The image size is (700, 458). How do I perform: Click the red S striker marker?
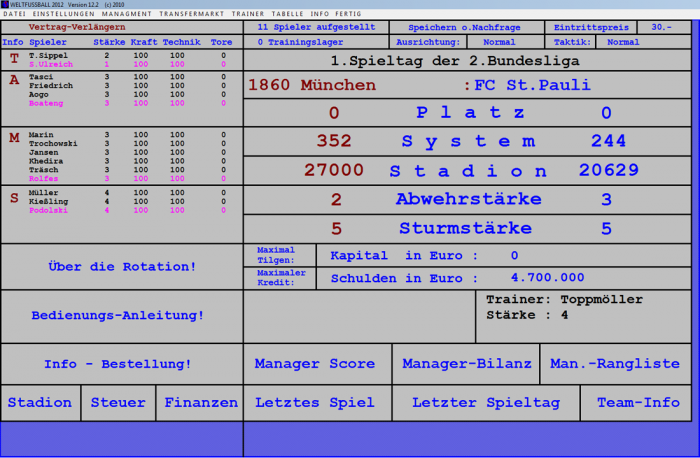14,198
